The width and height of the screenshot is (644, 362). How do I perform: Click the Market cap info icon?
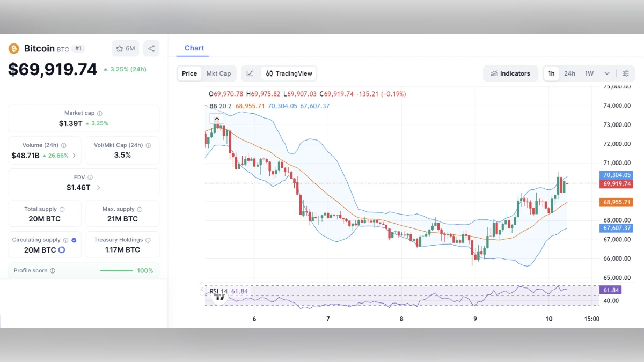(101, 113)
